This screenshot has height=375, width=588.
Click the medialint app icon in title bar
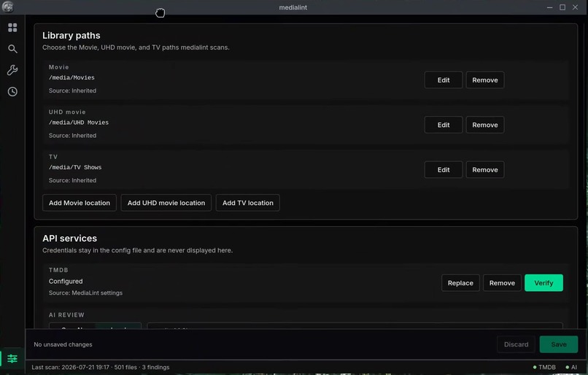(x=7, y=7)
